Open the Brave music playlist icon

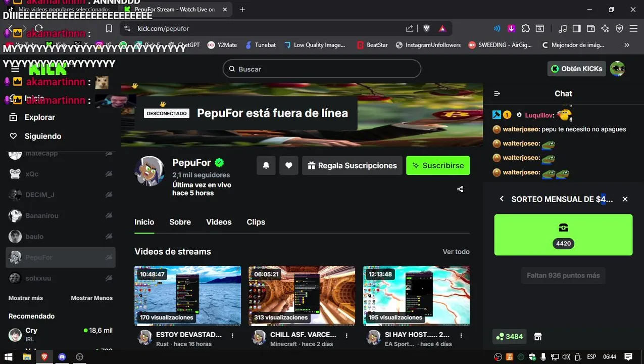pyautogui.click(x=563, y=29)
